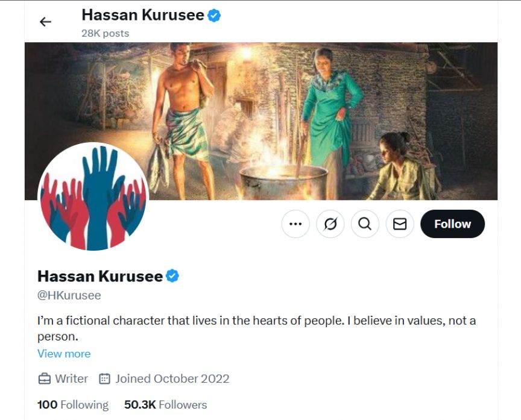Search this profile's posts via magnifier icon
Image resolution: width=521 pixels, height=420 pixels.
click(x=365, y=224)
